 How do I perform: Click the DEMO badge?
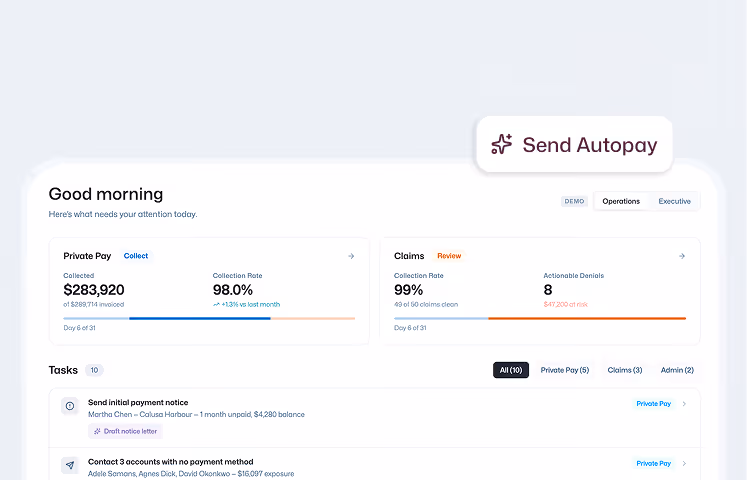click(575, 201)
